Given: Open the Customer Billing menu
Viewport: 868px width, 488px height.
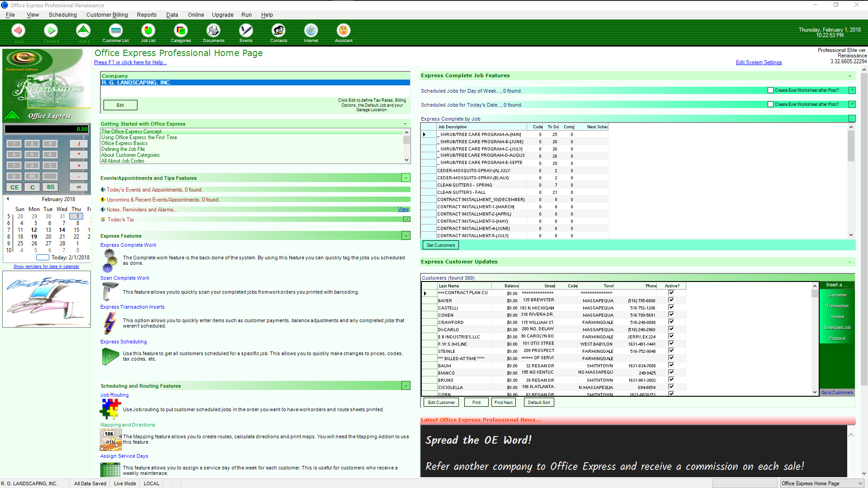Looking at the screenshot, I should [107, 15].
